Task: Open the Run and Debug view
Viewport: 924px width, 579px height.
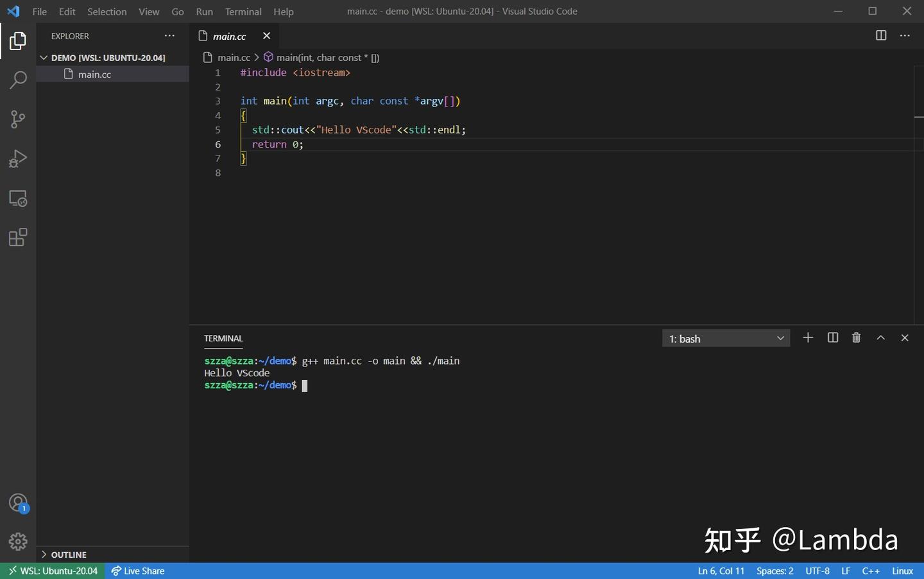Action: (x=17, y=159)
